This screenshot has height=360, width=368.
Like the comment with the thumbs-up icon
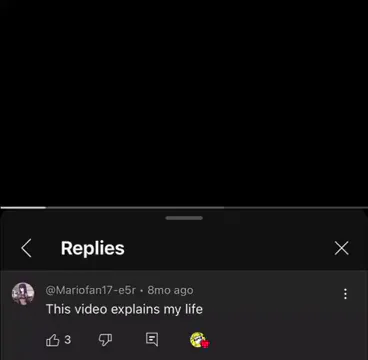point(52,340)
